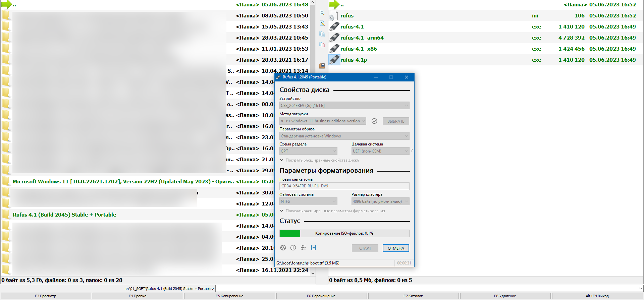Viewport: 644px width, 300px height.
Task: Click the F8 Удаление button
Action: [x=505, y=296]
